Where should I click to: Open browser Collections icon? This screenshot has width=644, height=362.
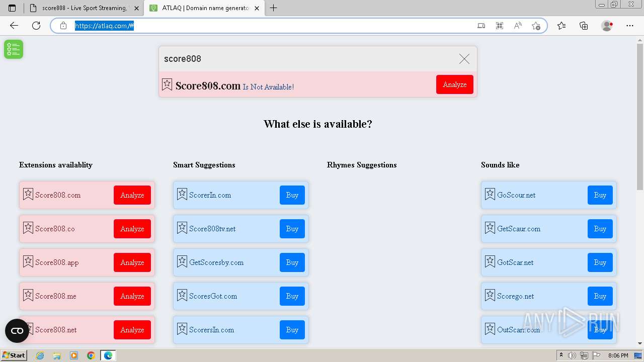tap(584, 26)
